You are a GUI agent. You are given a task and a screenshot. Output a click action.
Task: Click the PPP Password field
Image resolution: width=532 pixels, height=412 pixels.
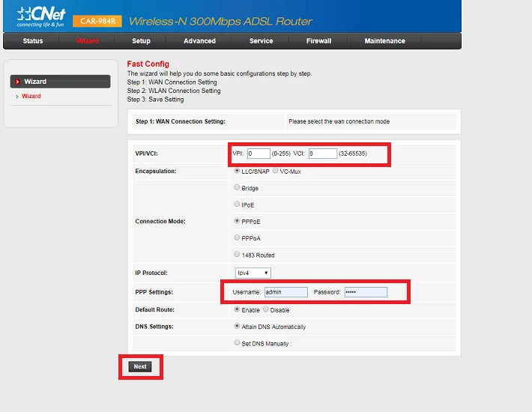tap(366, 292)
